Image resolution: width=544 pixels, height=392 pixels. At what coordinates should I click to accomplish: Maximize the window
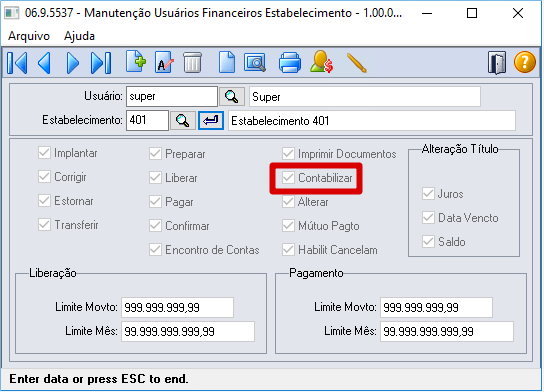pos(472,13)
